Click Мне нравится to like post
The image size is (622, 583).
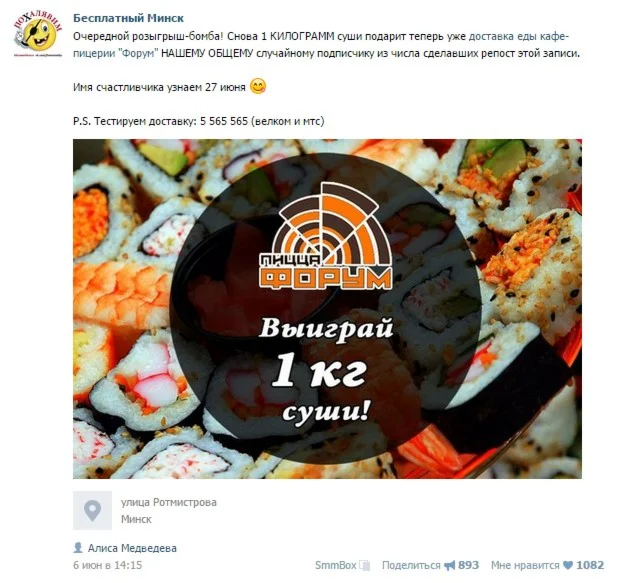525,565
